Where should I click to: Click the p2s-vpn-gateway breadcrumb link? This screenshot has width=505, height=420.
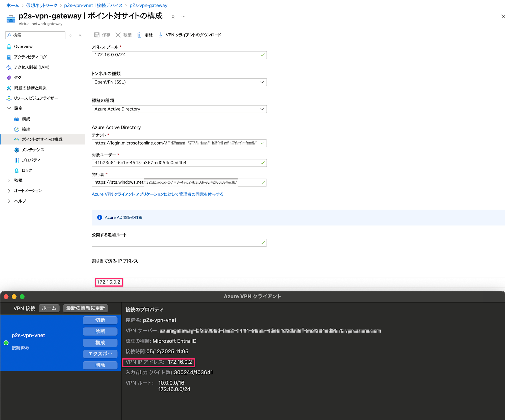click(148, 6)
